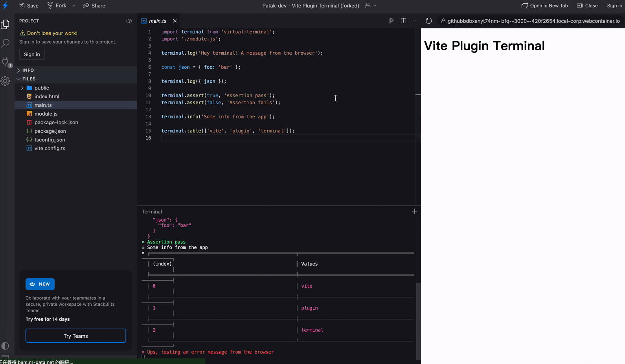Image resolution: width=625 pixels, height=364 pixels.
Task: Click the preview URL address field
Action: [533, 21]
